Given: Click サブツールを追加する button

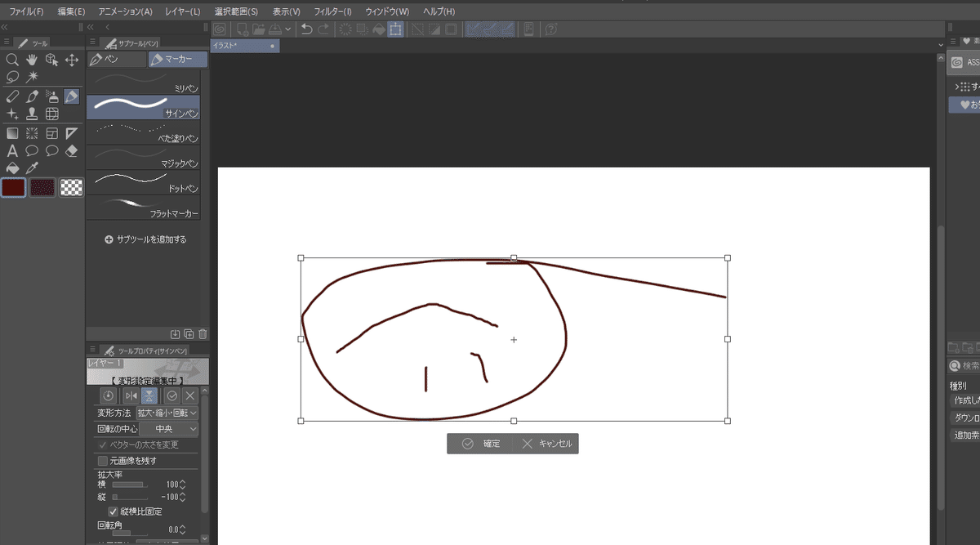Looking at the screenshot, I should (145, 240).
